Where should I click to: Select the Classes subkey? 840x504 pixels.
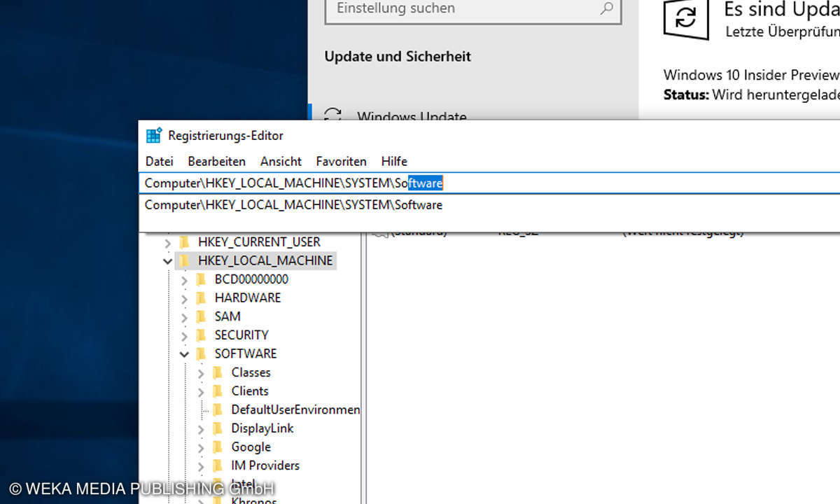(x=251, y=372)
